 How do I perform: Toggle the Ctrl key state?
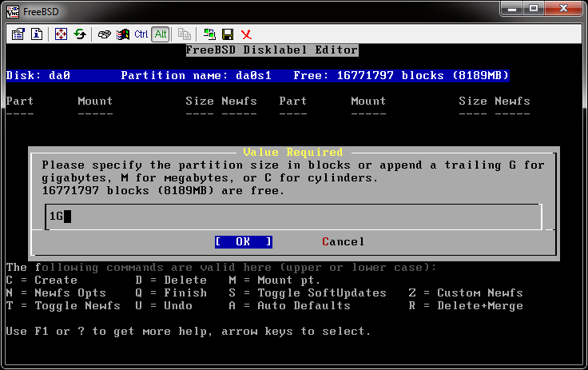coord(141,34)
